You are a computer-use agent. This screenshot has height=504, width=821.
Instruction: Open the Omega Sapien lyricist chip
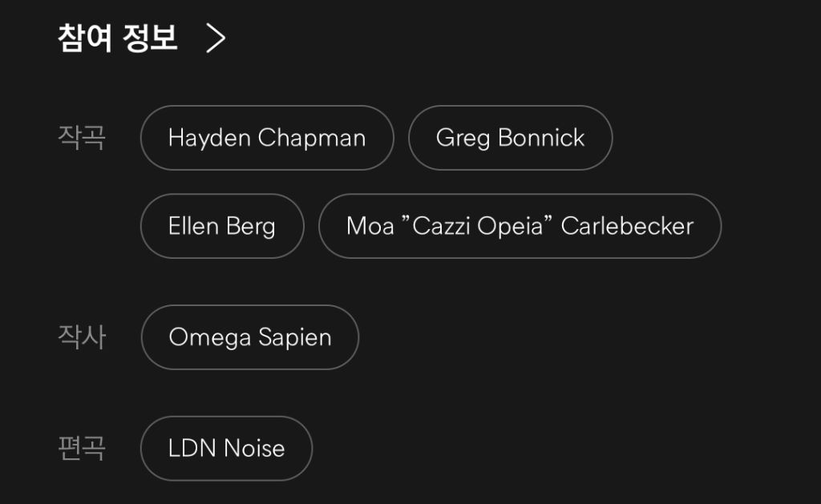point(250,337)
